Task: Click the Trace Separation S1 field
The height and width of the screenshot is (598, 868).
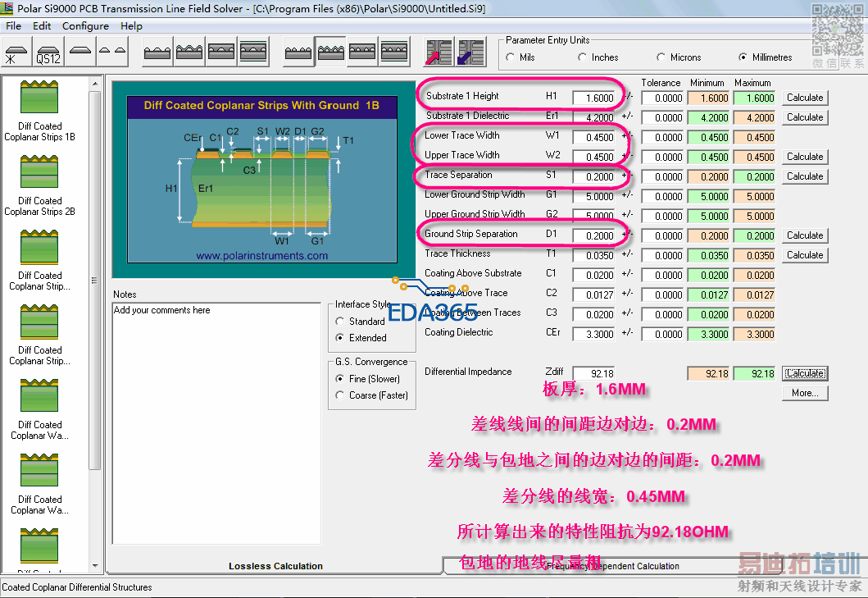Action: point(593,177)
